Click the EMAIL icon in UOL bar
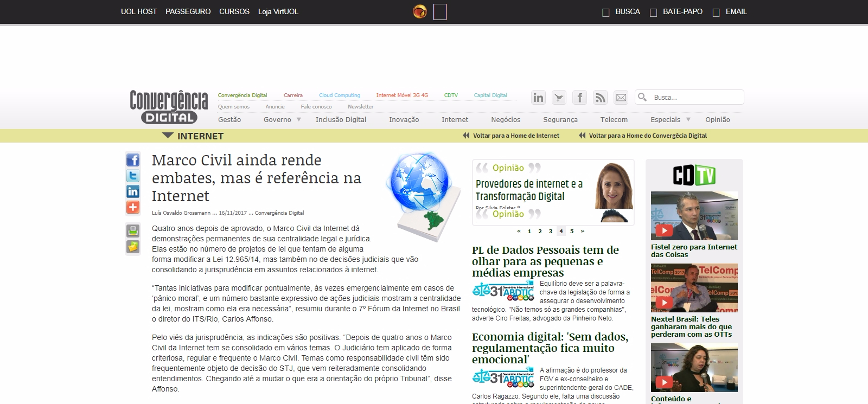The width and height of the screenshot is (868, 404). pyautogui.click(x=716, y=12)
